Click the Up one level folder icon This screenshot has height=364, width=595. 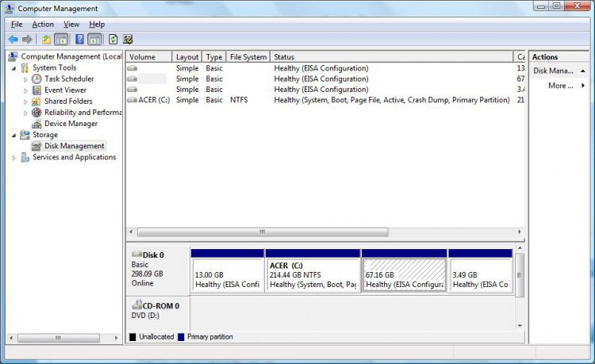pos(47,39)
